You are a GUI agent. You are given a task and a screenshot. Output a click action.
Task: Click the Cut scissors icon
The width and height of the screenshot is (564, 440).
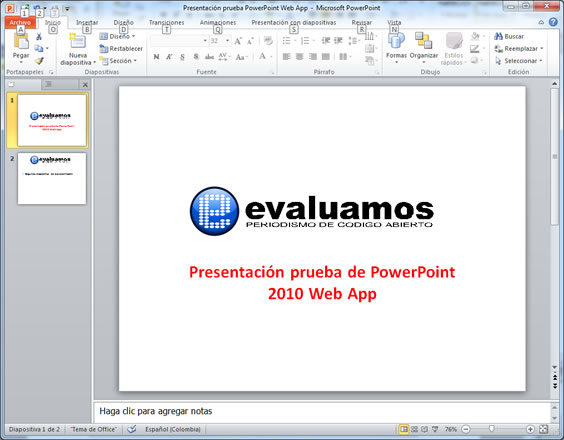tap(39, 36)
